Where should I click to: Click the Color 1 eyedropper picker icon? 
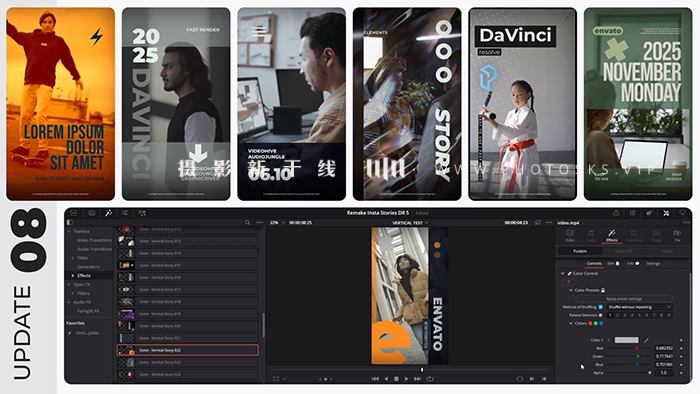(646, 340)
